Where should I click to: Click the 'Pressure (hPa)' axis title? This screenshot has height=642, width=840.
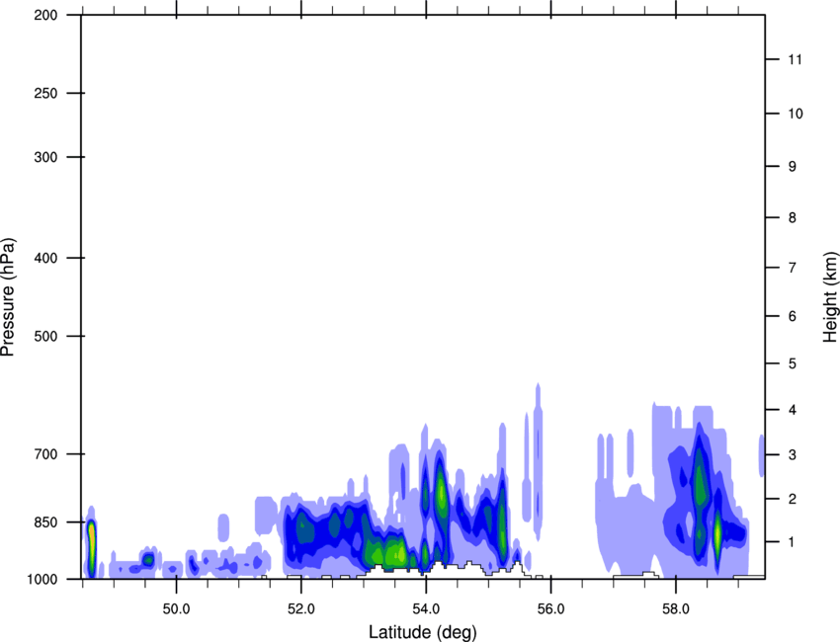point(9,297)
